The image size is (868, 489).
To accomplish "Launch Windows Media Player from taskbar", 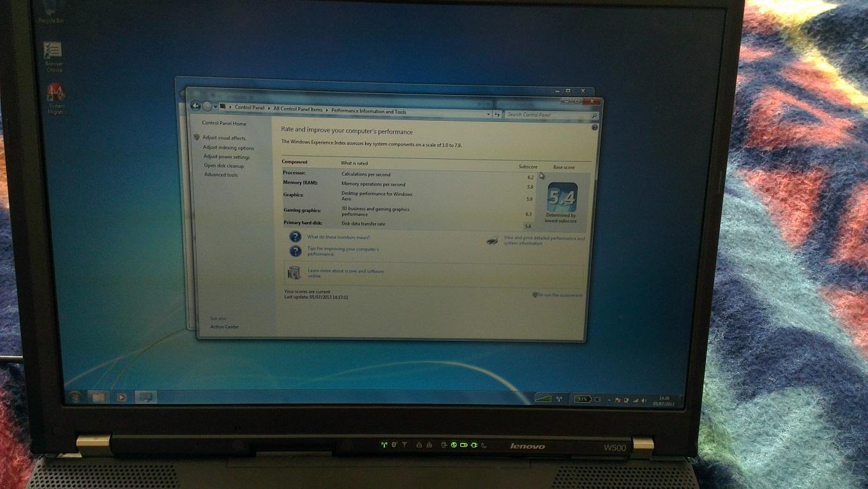I will (x=121, y=397).
